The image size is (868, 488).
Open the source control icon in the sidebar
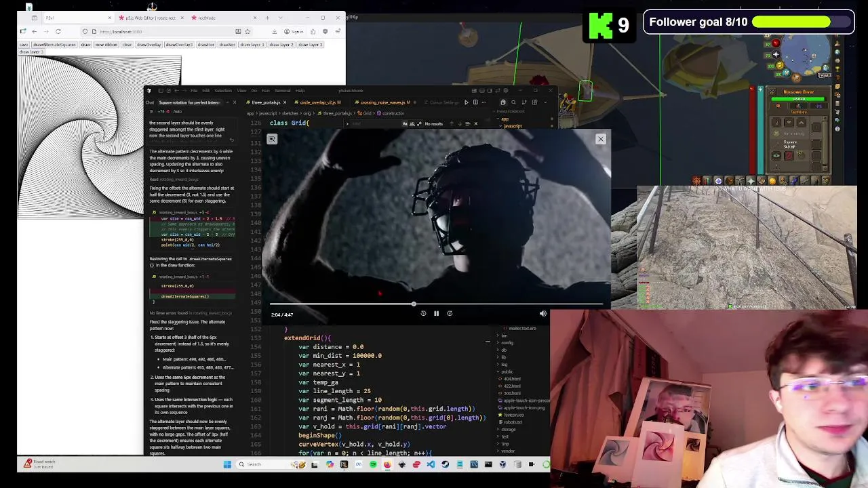(x=524, y=102)
